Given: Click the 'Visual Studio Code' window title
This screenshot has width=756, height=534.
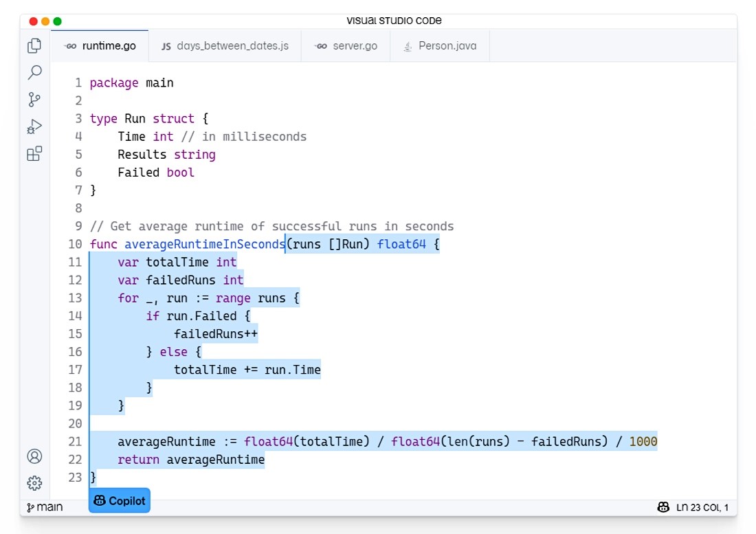Looking at the screenshot, I should click(x=394, y=21).
